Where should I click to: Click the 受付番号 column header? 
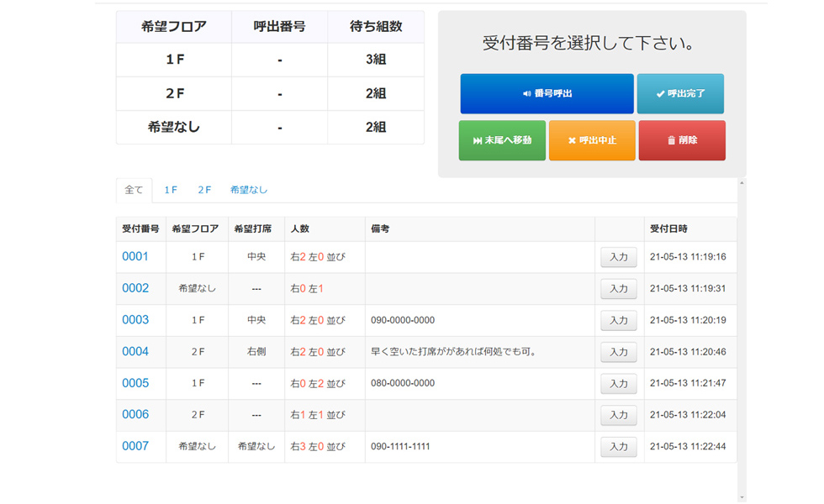coord(140,228)
